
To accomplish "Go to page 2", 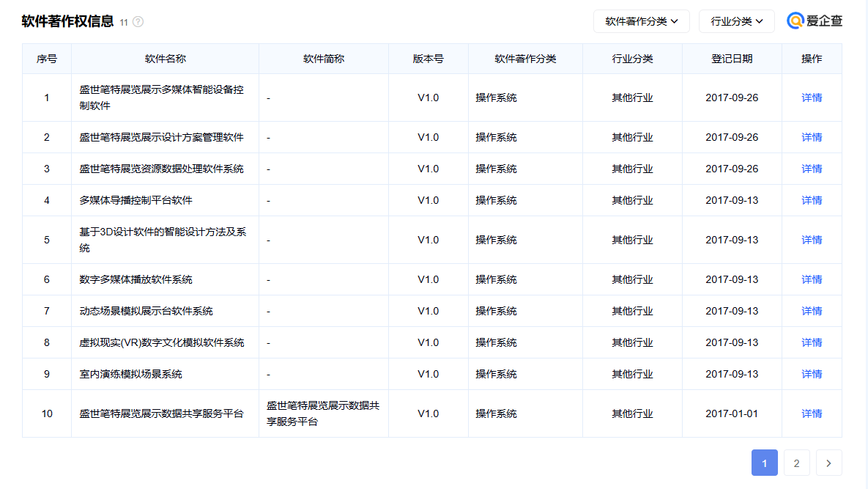I will [x=797, y=463].
